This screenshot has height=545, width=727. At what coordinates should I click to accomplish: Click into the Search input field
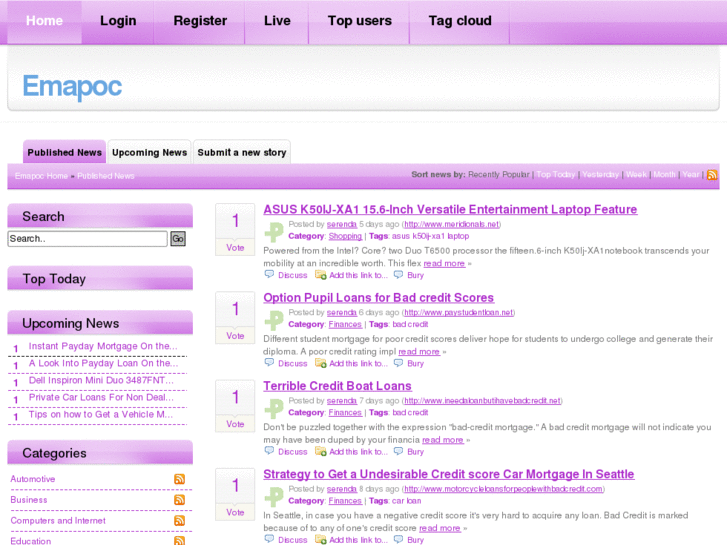tap(88, 239)
